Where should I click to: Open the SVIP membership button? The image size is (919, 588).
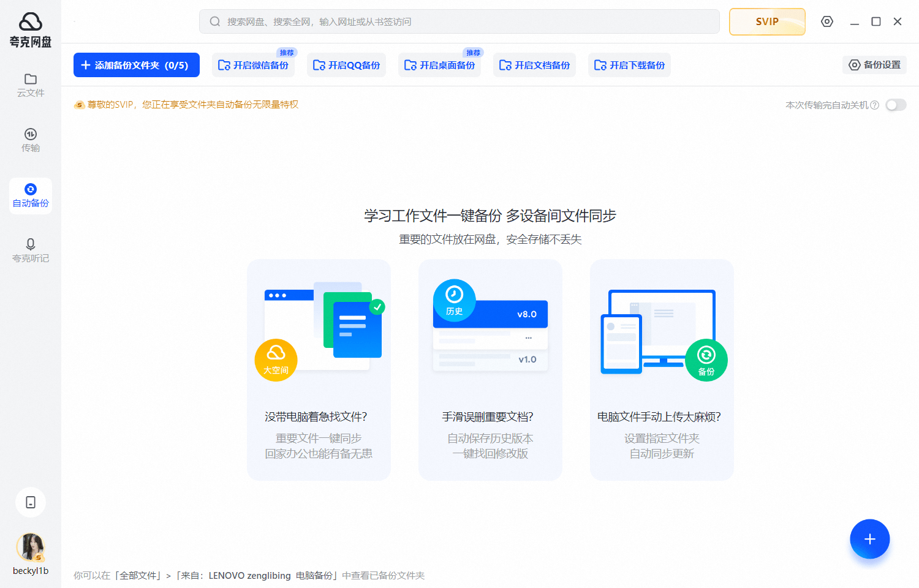pos(767,21)
